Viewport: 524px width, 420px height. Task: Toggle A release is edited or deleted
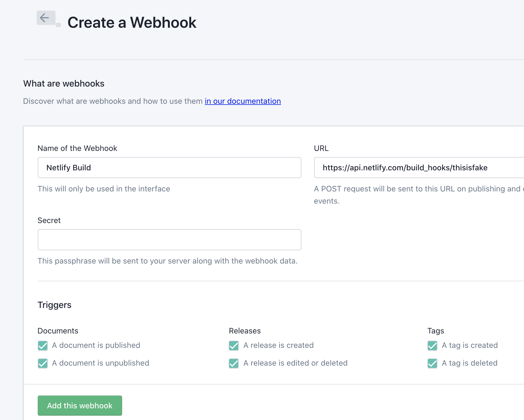point(233,363)
